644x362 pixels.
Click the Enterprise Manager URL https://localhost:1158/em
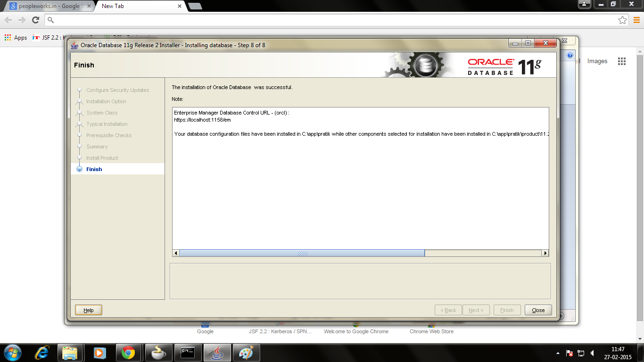[x=202, y=120]
